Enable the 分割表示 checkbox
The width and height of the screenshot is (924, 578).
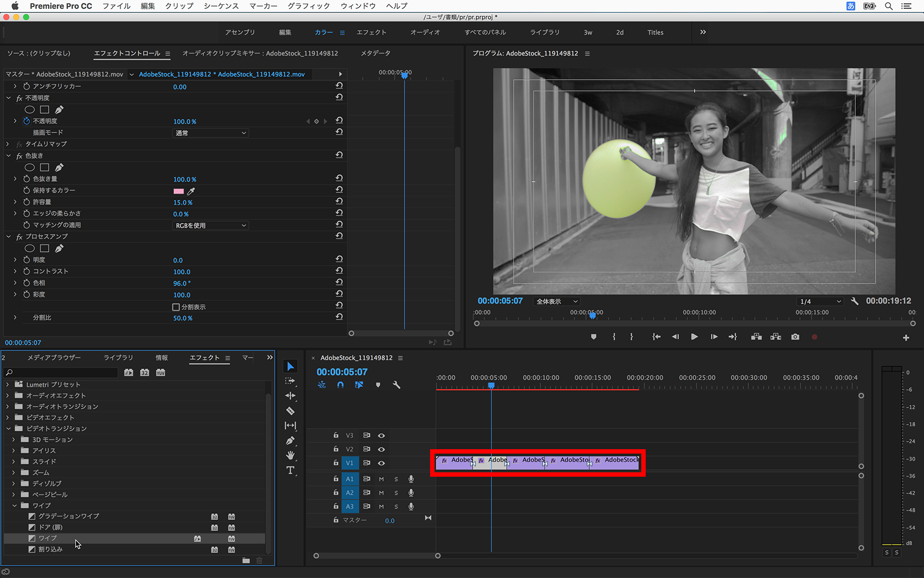click(x=176, y=307)
